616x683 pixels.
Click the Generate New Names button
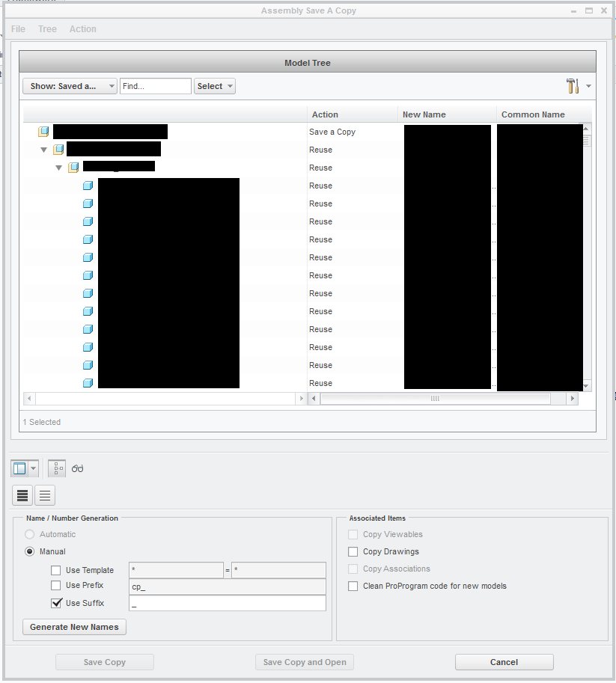point(73,626)
